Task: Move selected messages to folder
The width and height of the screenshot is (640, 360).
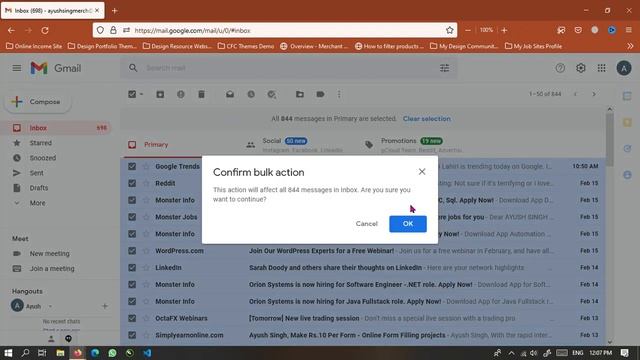Action: click(x=300, y=94)
